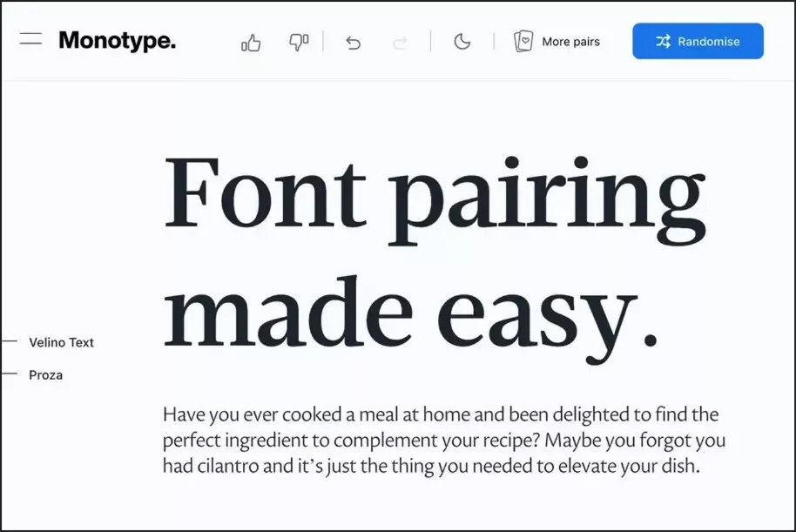This screenshot has height=532, width=796.
Task: Open the hamburger menu
Action: click(31, 40)
